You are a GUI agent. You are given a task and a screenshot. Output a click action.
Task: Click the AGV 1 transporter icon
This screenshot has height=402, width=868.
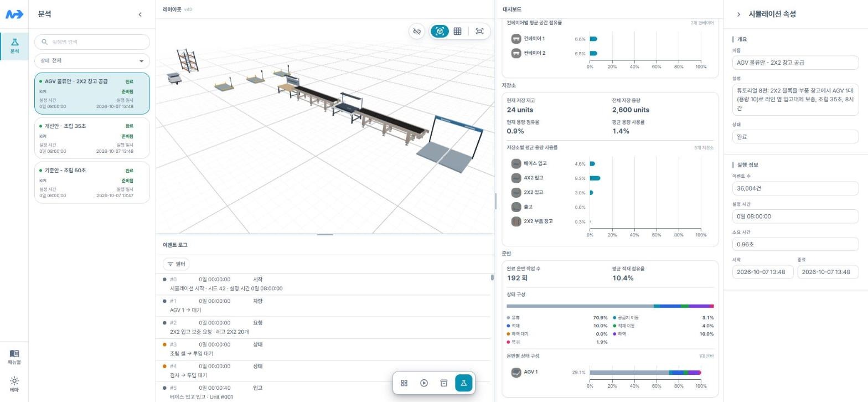point(516,372)
